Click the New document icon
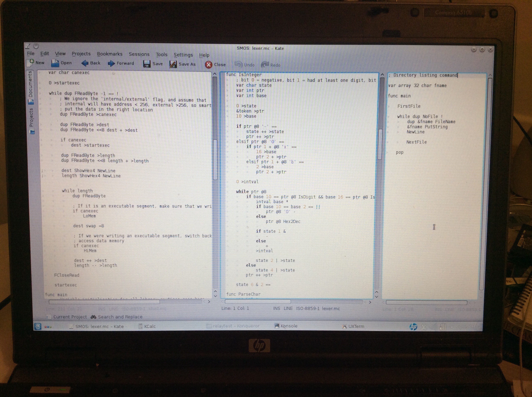532x397 pixels. [30, 63]
